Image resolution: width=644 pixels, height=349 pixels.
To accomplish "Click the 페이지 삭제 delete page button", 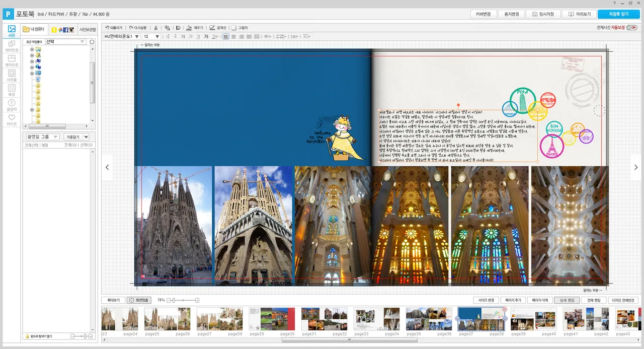I will point(541,300).
